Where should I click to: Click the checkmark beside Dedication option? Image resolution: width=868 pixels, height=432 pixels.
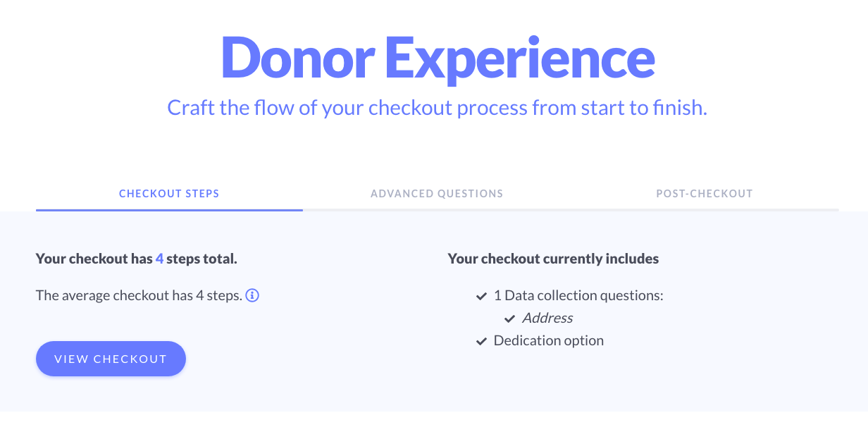[482, 341]
